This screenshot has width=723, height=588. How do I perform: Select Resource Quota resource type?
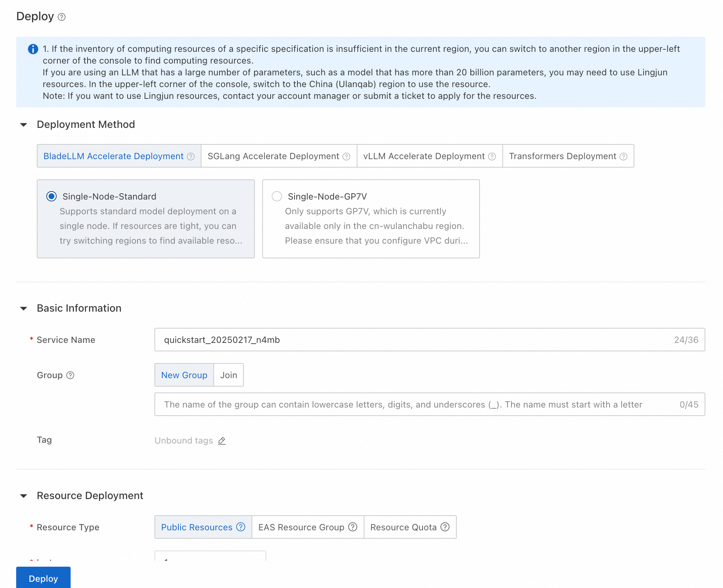(x=410, y=527)
